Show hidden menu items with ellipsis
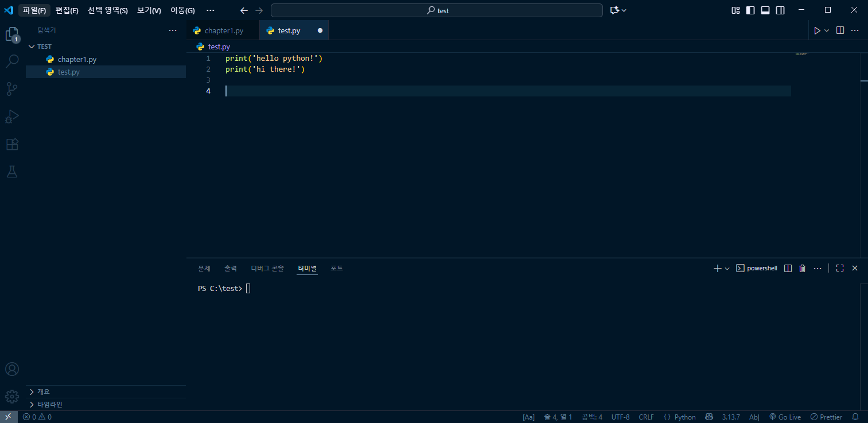Screen dimensions: 868x423 pyautogui.click(x=210, y=10)
